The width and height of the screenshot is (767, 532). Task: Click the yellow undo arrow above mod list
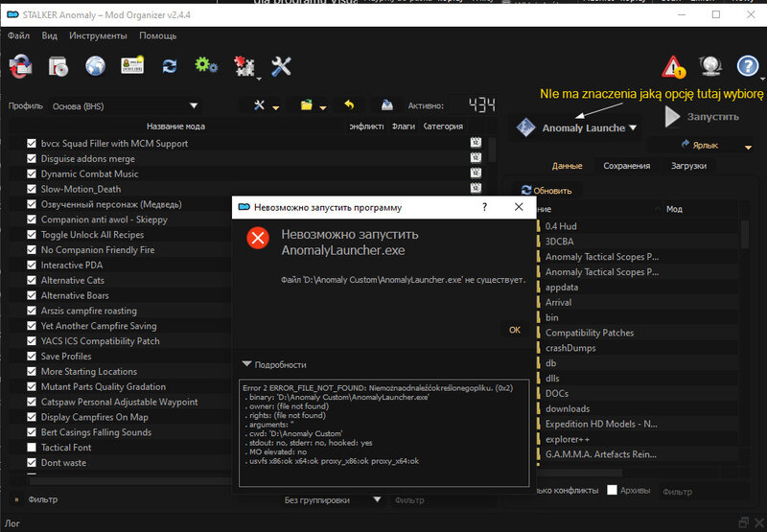(x=349, y=105)
